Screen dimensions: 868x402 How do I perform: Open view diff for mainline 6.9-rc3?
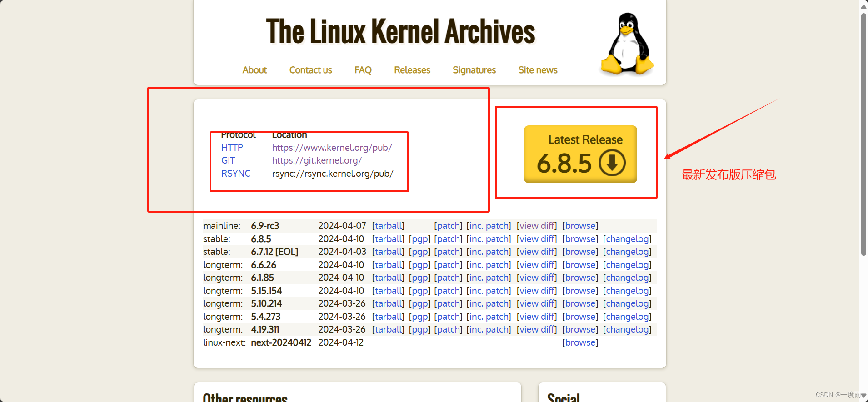(537, 226)
